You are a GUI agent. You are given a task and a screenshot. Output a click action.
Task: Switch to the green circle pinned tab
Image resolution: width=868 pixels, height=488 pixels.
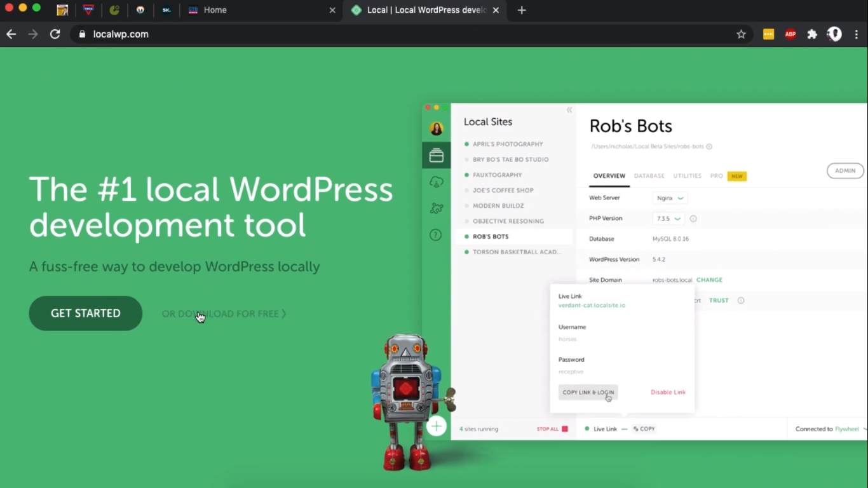[114, 10]
